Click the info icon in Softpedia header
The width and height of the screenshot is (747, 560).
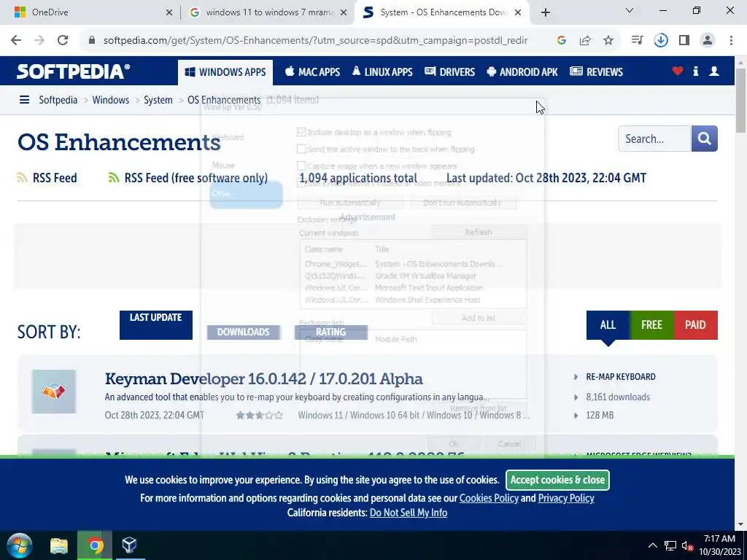[x=695, y=71]
